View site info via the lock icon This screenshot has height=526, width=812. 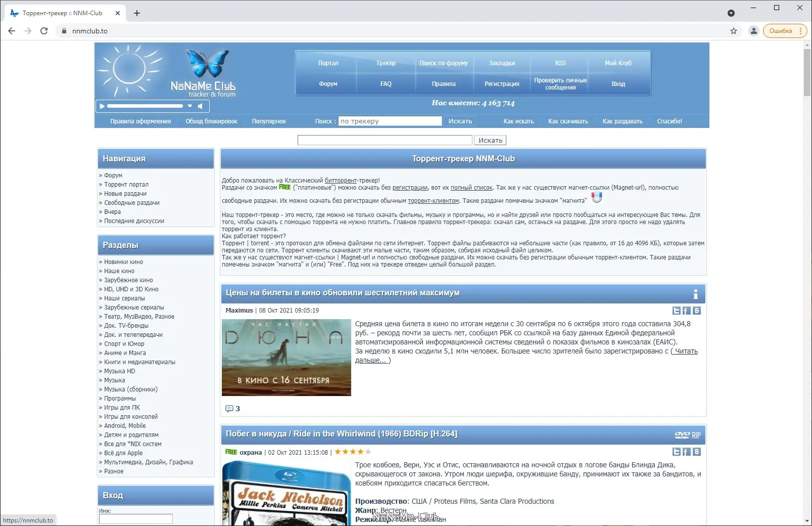pos(64,31)
